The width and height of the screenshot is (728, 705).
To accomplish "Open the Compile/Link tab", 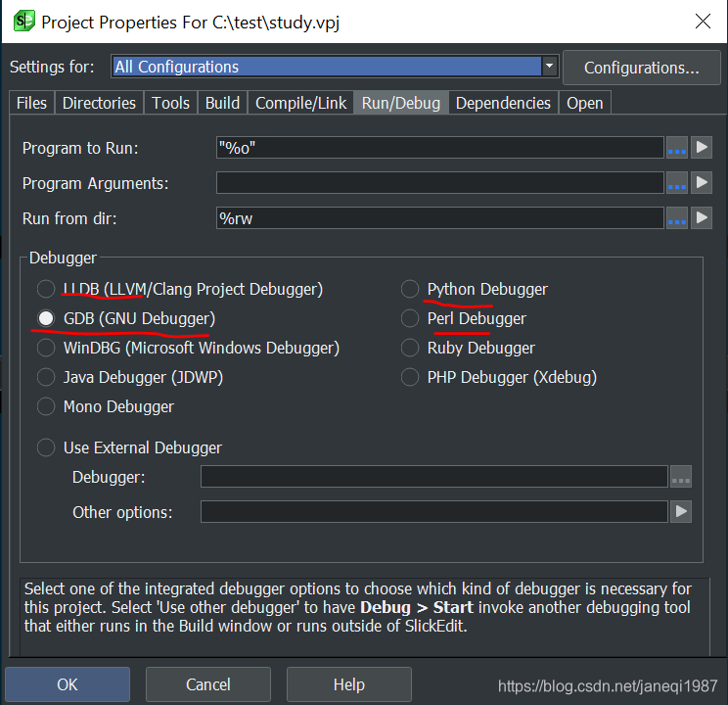I will [x=300, y=103].
